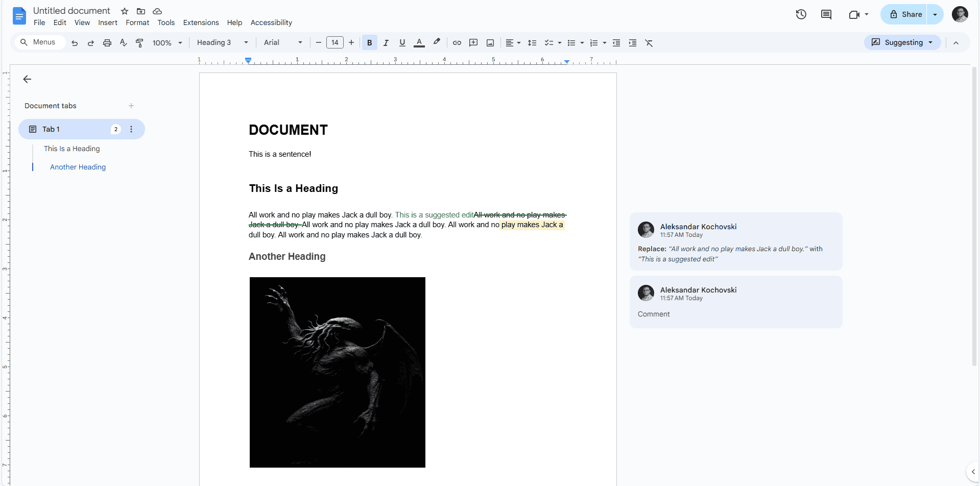The image size is (980, 486).
Task: Jump to Another Heading in outline
Action: click(x=78, y=167)
